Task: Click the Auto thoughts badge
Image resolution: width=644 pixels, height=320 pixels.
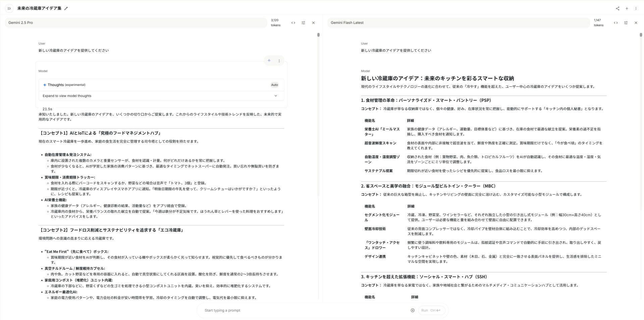Action: [274, 85]
